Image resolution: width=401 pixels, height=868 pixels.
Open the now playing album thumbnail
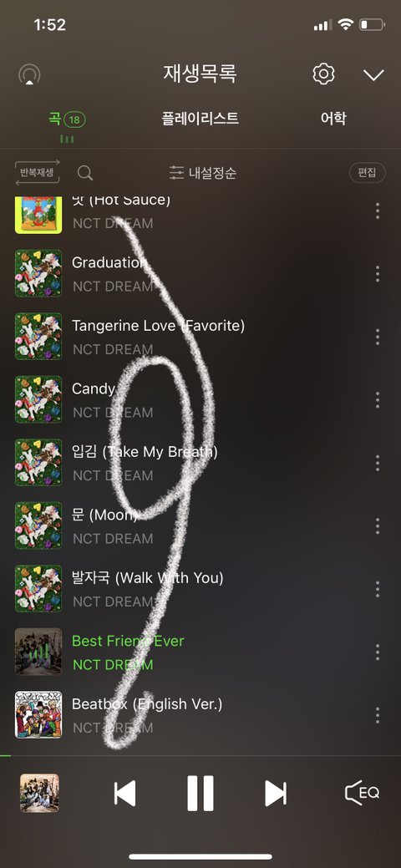pos(39,793)
